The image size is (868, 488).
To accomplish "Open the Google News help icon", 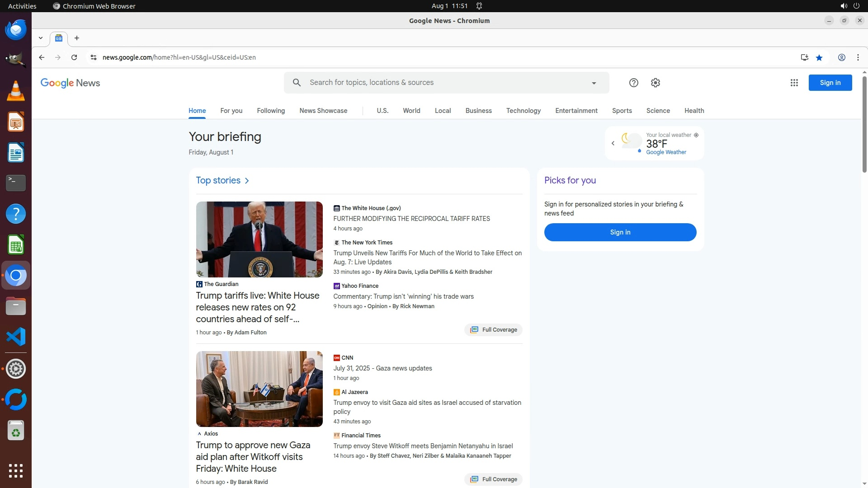I will click(633, 83).
